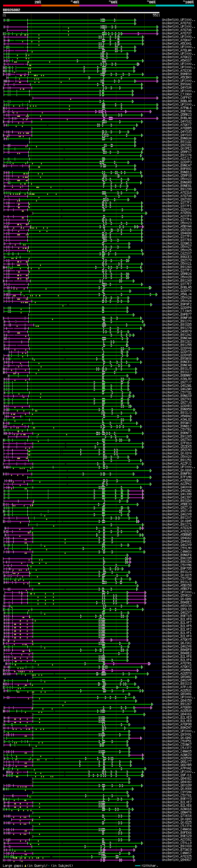Open hit UniRef100_B9HZH7
Viewport: 197px width, 868px height.
pyautogui.click(x=177, y=728)
